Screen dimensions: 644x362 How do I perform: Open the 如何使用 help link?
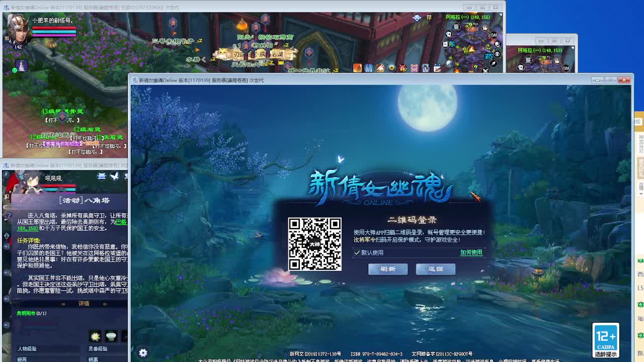pyautogui.click(x=471, y=252)
